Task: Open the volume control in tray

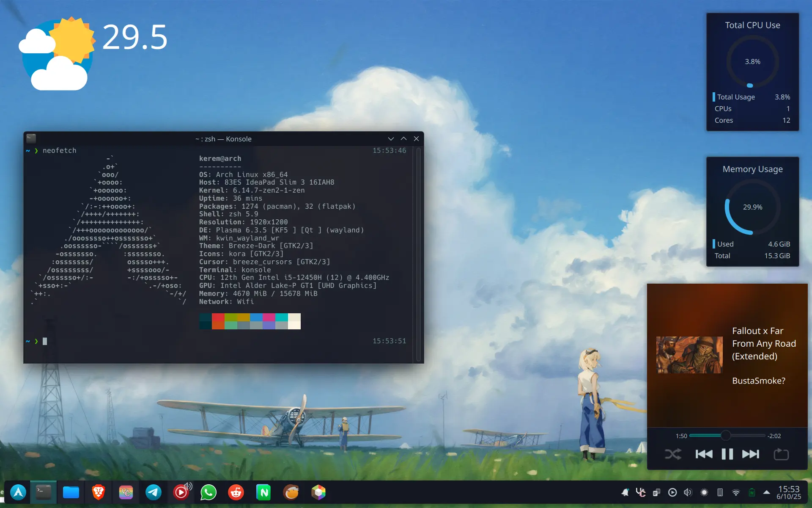Action: point(688,492)
